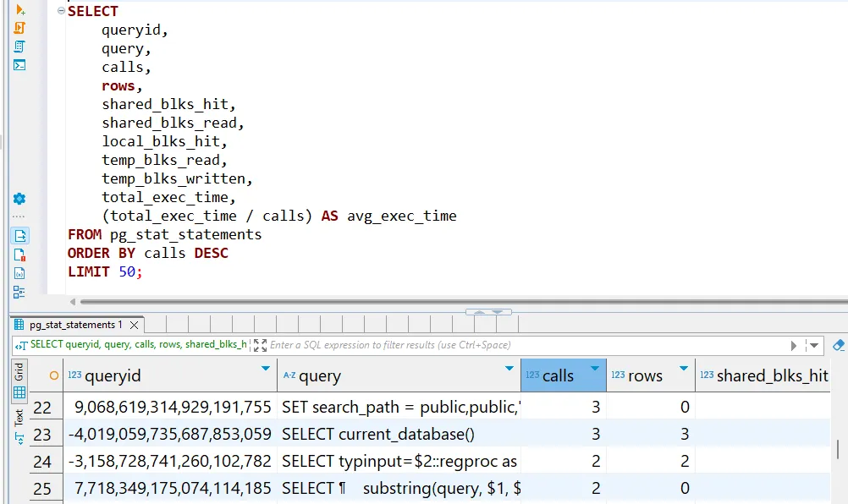Click the SELECT current_database() query cell

(x=399, y=434)
